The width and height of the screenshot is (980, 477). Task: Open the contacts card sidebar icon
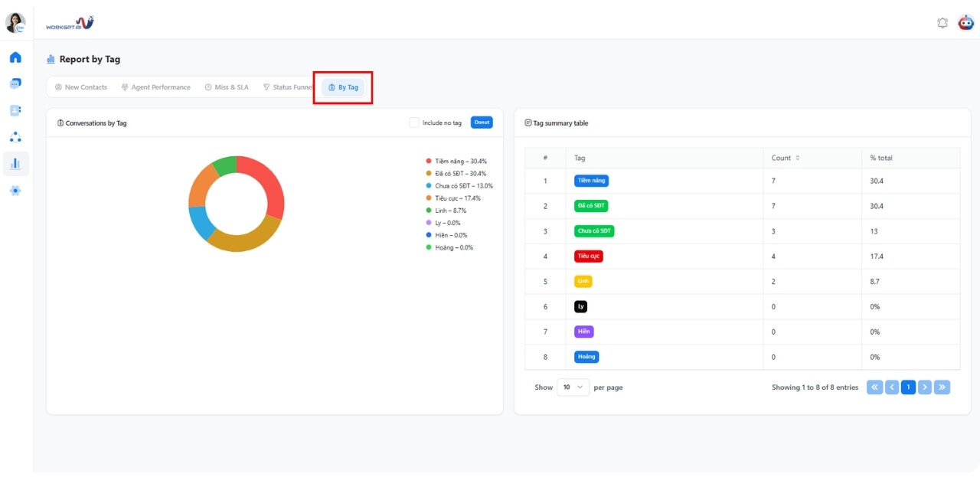click(15, 110)
